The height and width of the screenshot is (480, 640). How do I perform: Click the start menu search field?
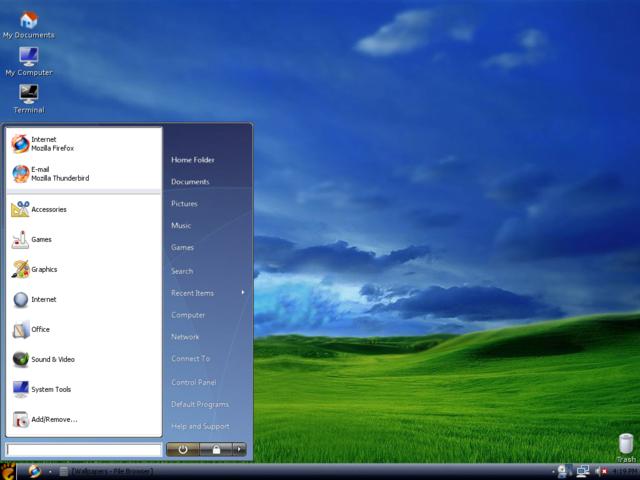point(84,450)
